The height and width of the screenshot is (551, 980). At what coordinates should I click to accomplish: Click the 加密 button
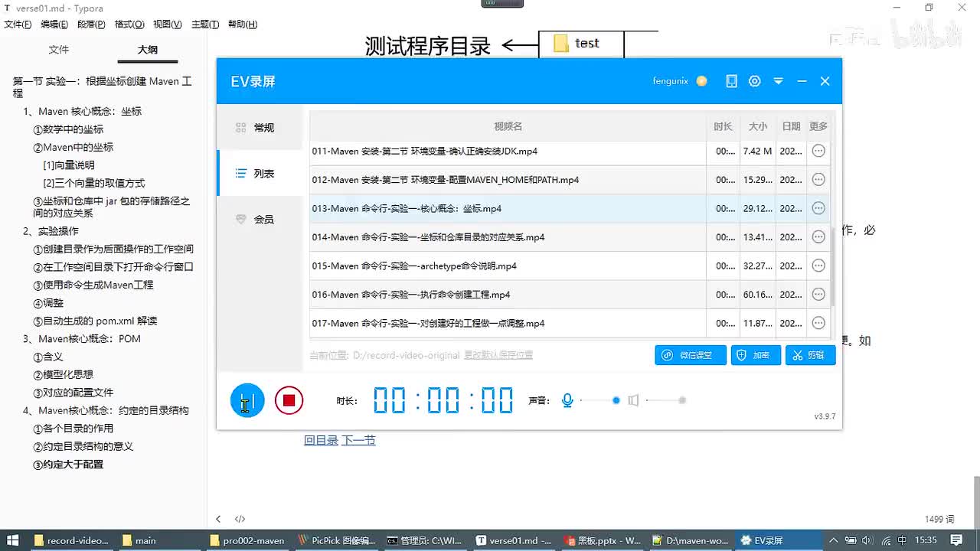pos(756,355)
